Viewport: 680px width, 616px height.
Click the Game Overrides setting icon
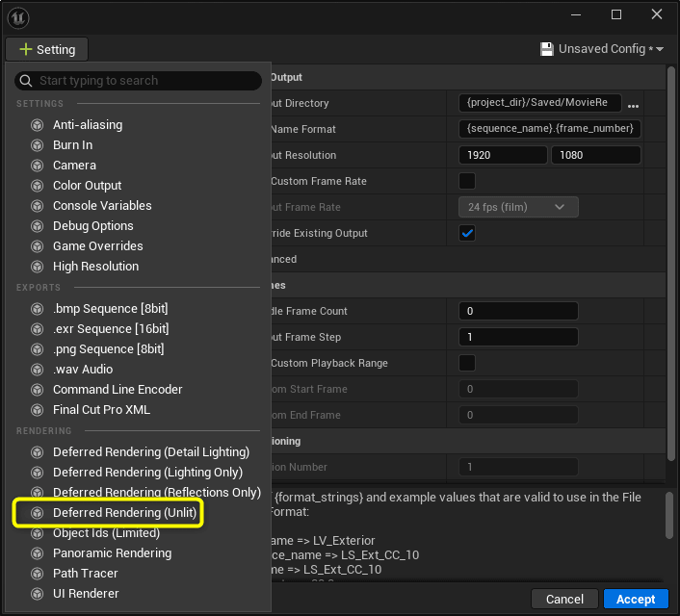pyautogui.click(x=38, y=246)
